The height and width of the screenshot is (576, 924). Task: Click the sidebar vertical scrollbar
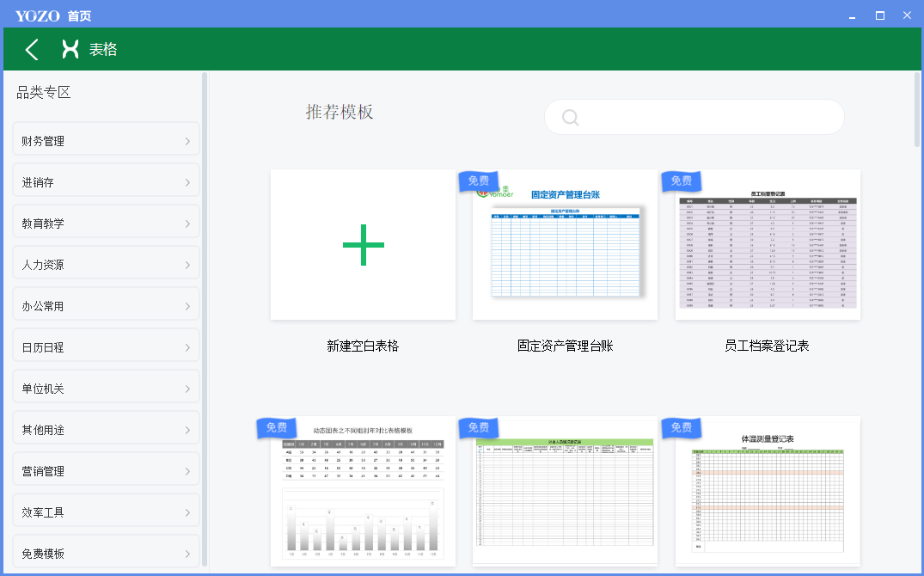205,318
